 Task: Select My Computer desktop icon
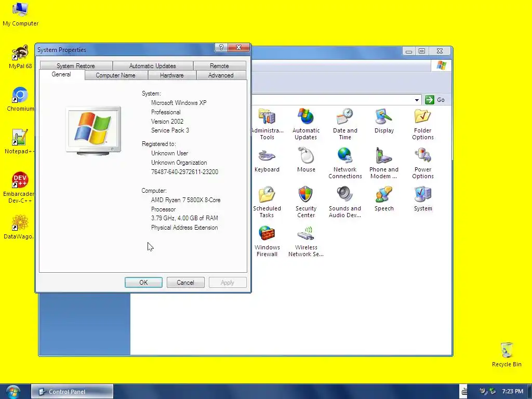pyautogui.click(x=20, y=14)
